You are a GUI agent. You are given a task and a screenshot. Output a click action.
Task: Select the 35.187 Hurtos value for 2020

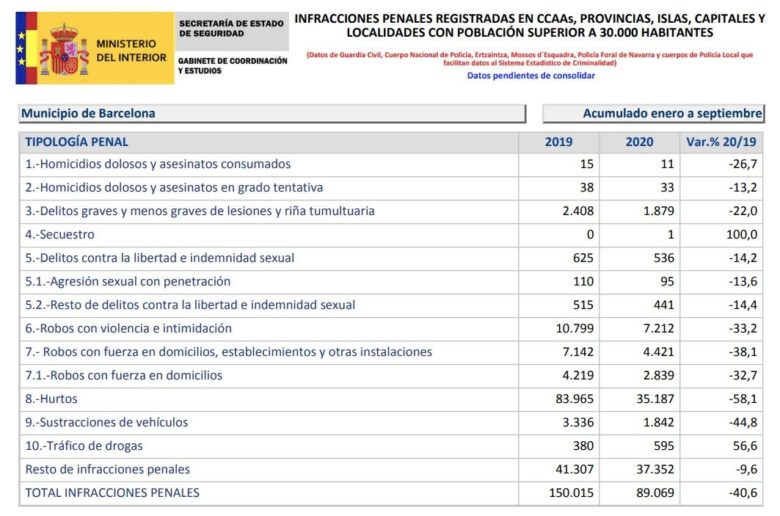pyautogui.click(x=655, y=399)
